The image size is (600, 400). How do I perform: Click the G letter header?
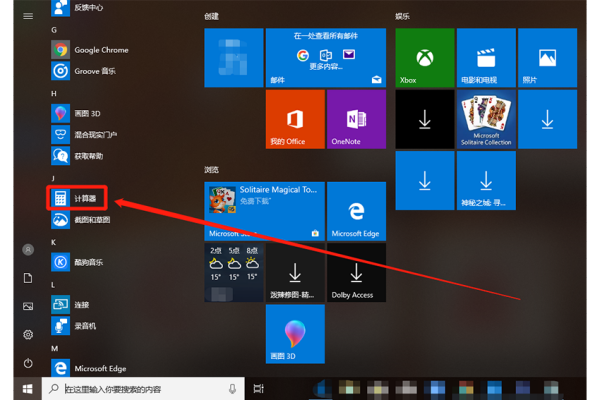click(x=54, y=30)
